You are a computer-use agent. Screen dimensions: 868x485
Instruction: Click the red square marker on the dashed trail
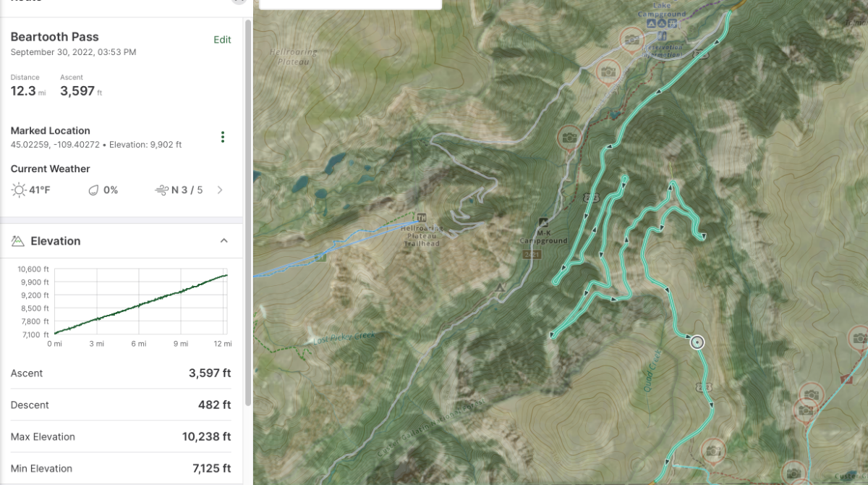(x=846, y=379)
